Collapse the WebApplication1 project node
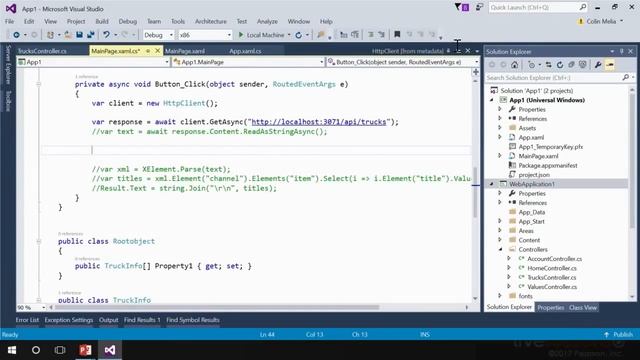 (x=491, y=184)
